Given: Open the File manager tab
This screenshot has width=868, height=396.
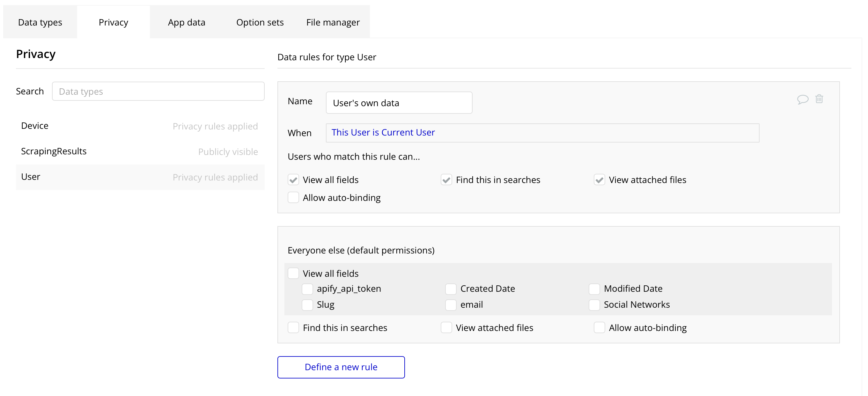Looking at the screenshot, I should [333, 22].
